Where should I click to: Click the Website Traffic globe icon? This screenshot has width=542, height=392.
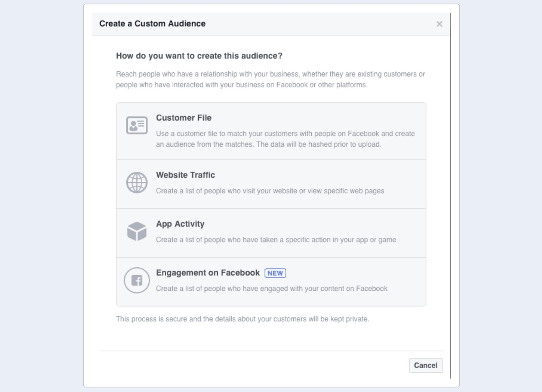(x=137, y=182)
